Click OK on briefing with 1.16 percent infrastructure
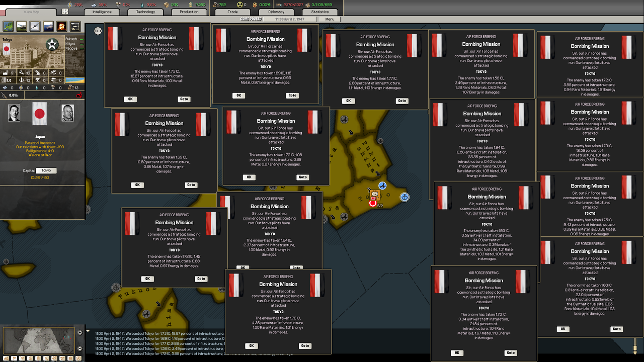Viewport: 644px width, 362px height. click(x=238, y=96)
